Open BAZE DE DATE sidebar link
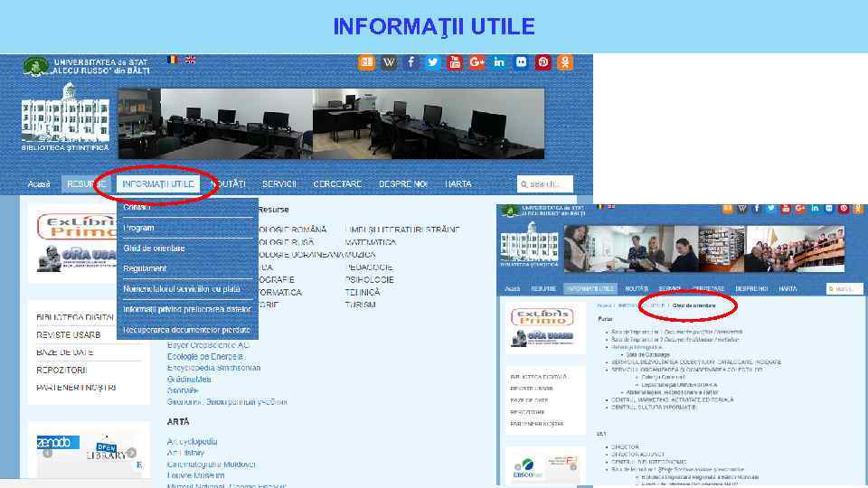 [x=65, y=352]
